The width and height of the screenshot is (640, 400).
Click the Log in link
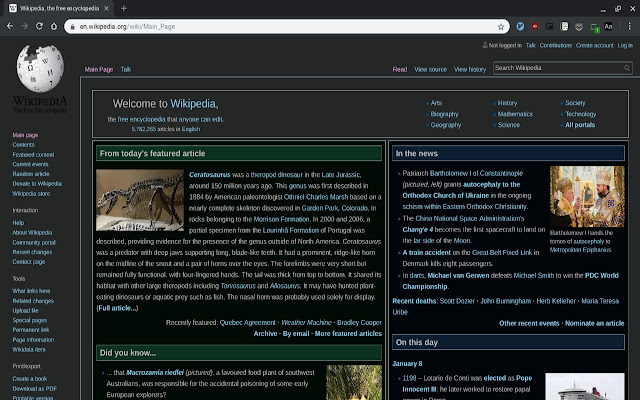[625, 45]
